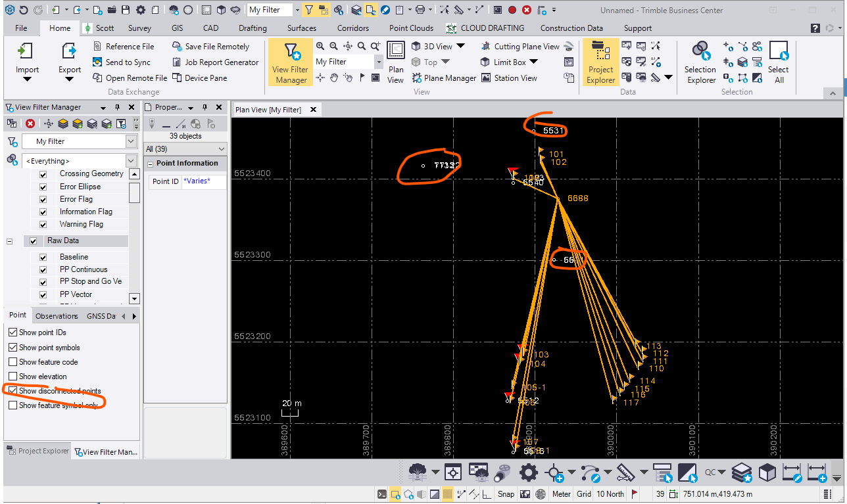Viewport: 847px width, 504px height.
Task: Enable the Show feature code checkbox
Action: pyautogui.click(x=13, y=362)
